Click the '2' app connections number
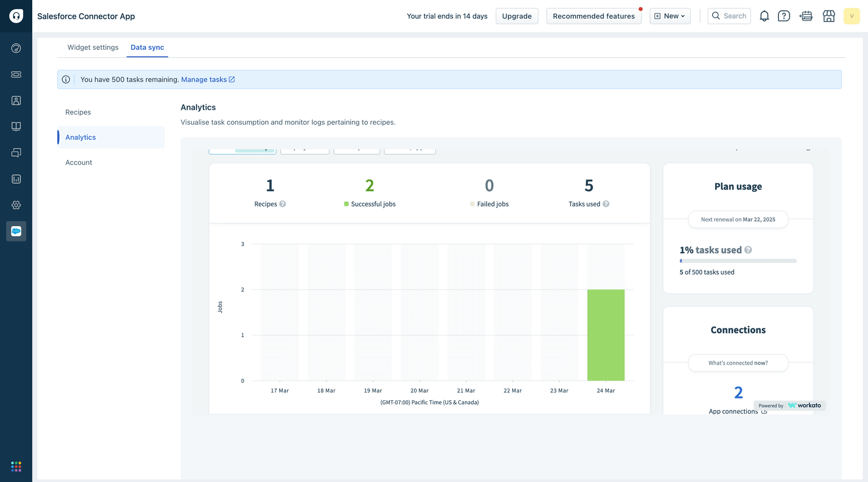This screenshot has height=482, width=868. (738, 392)
